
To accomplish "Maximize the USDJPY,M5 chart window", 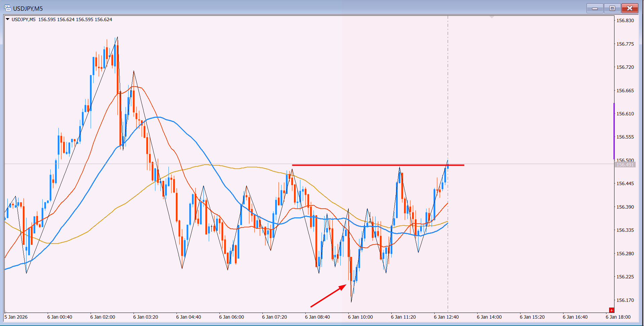I will point(612,8).
